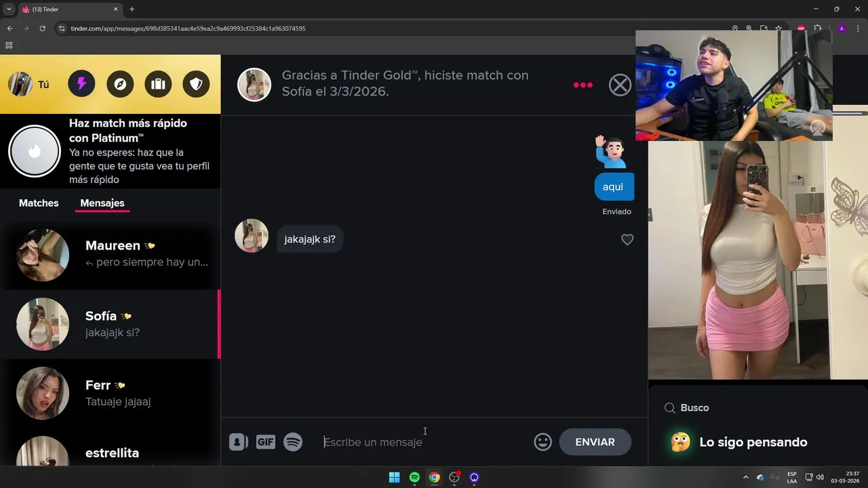
Task: Expand the system tray hidden icons chevron
Action: click(746, 477)
